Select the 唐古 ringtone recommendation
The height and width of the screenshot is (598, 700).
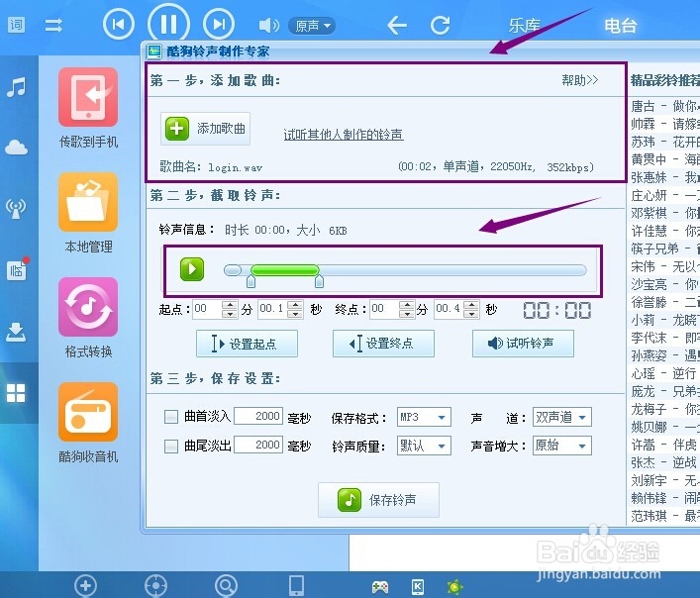665,106
